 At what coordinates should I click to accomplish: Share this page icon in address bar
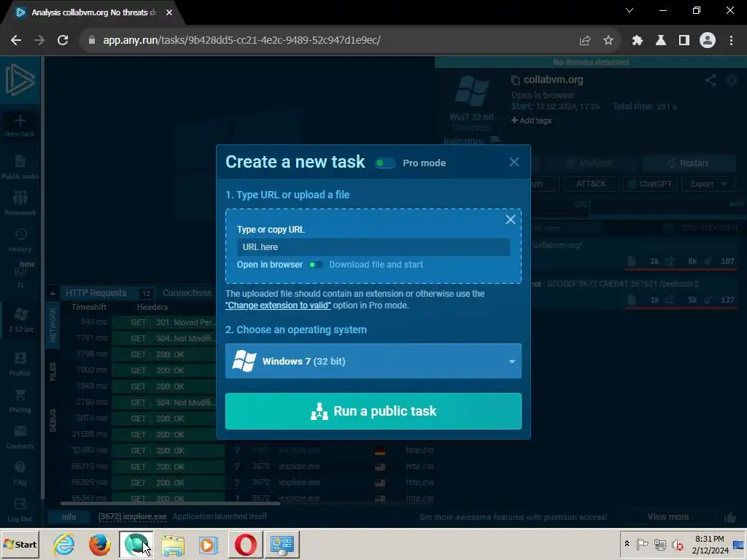(584, 41)
